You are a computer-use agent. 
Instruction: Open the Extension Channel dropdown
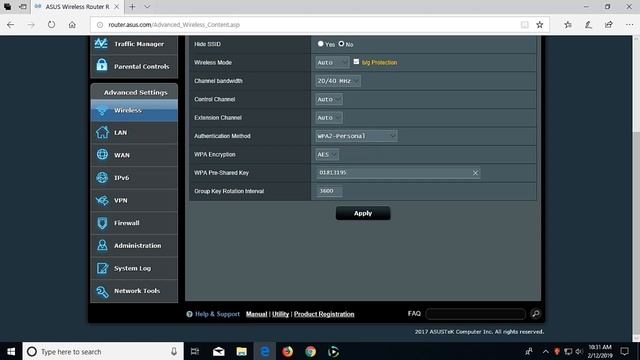click(x=329, y=118)
